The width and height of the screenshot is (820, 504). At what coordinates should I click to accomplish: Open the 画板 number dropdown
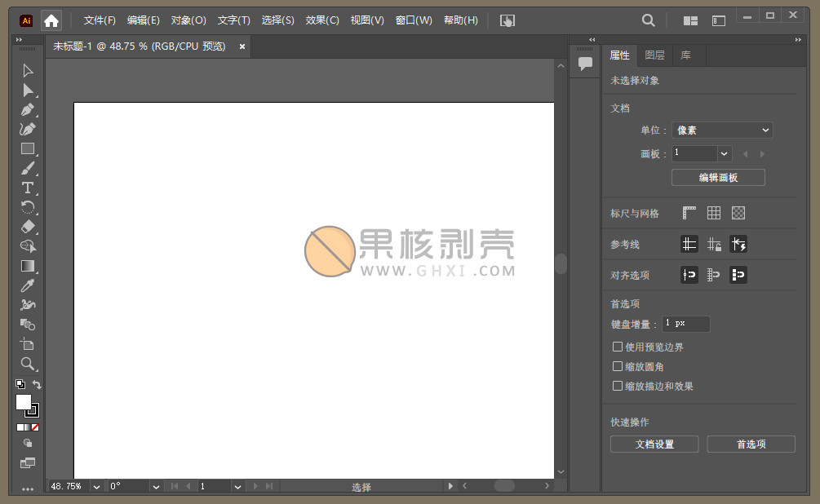725,153
